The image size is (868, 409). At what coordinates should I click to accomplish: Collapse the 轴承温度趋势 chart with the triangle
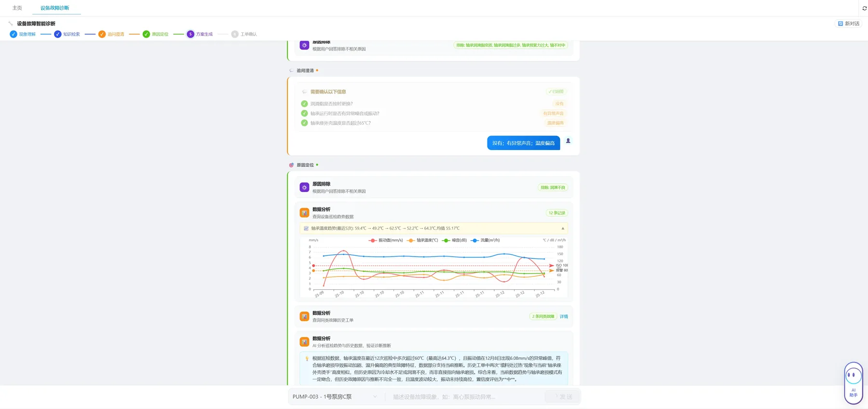pyautogui.click(x=563, y=228)
